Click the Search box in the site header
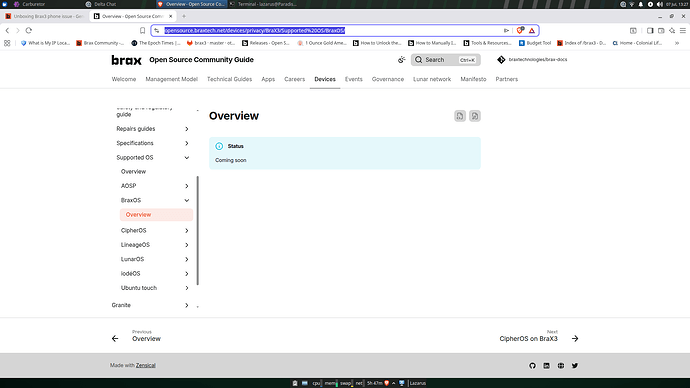Viewport: 690px width, 388px height. coord(445,60)
